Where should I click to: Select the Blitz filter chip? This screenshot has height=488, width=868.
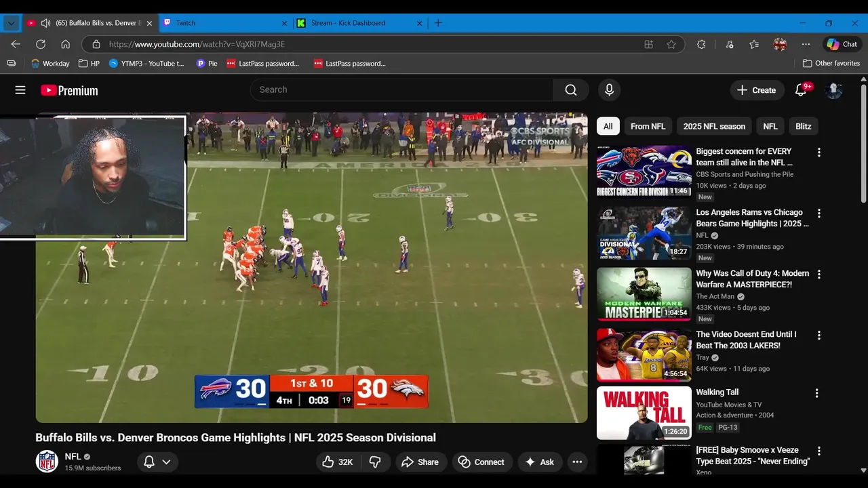(804, 126)
